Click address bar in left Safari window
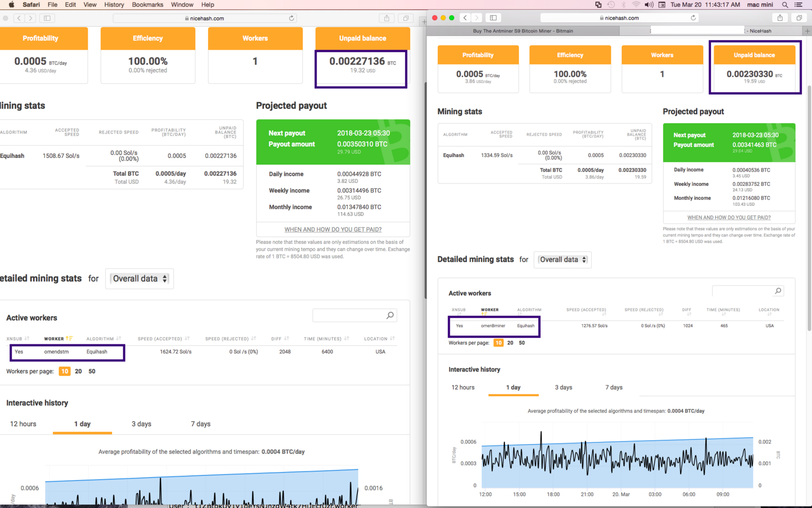The width and height of the screenshot is (812, 508). [x=205, y=18]
